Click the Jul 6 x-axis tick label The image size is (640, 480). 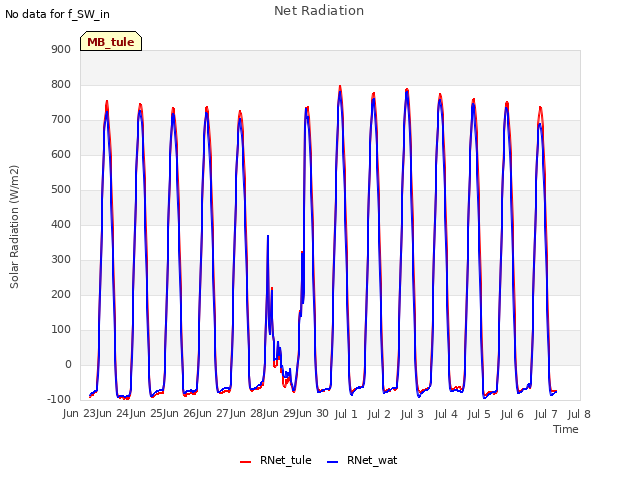point(512,414)
